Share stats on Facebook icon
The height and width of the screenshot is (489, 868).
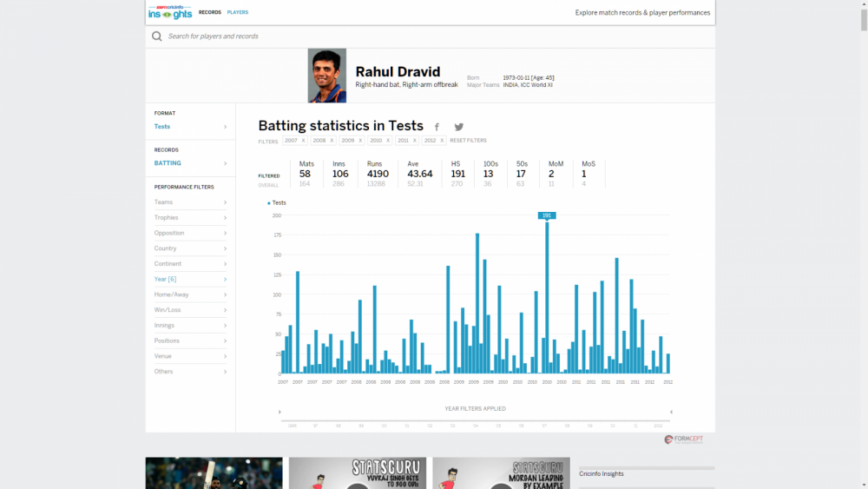click(x=437, y=128)
